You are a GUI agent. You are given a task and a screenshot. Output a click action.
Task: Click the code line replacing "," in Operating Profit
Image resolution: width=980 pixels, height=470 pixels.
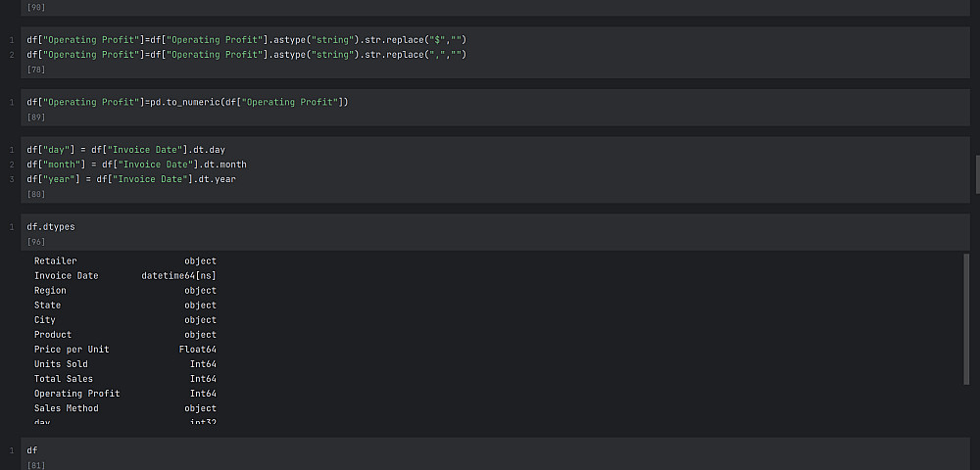click(247, 55)
